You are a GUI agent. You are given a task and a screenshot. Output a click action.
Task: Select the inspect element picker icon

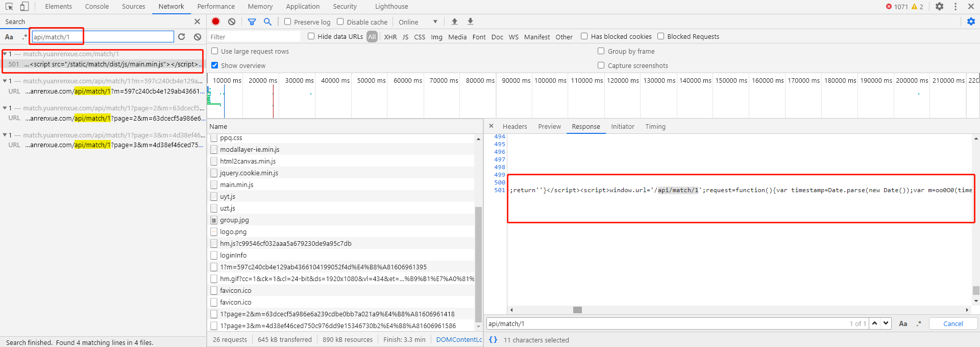[9, 7]
